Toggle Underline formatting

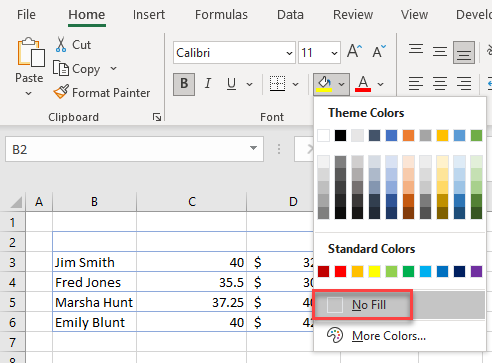tap(231, 84)
